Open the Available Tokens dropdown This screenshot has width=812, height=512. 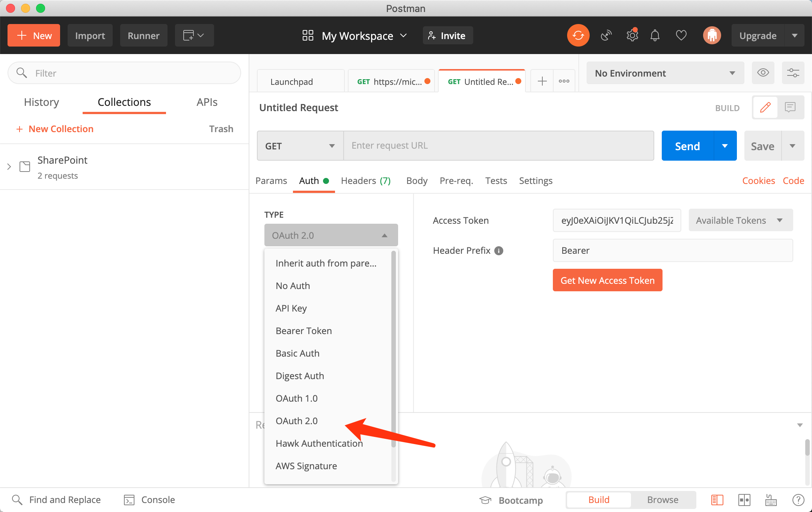pos(741,220)
